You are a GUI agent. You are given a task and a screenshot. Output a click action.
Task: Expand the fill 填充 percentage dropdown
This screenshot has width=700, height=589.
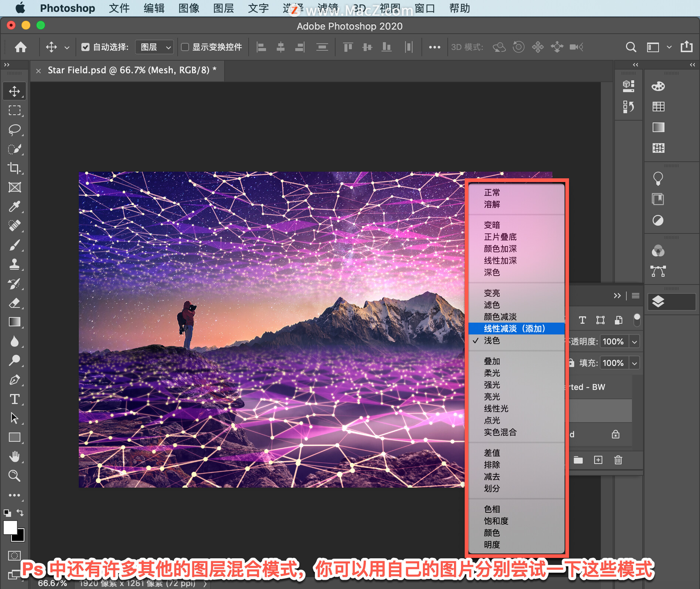(x=635, y=363)
